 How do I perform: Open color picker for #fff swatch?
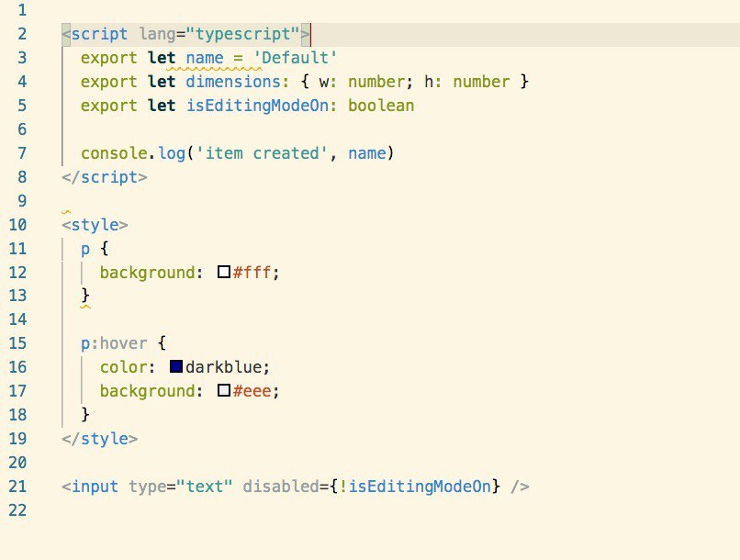(224, 272)
